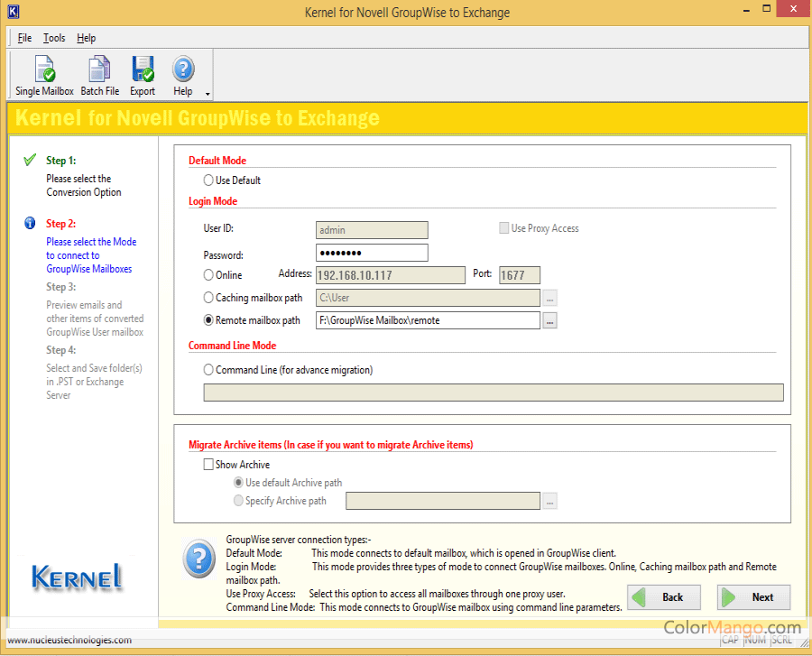Select the Command Line migration option

tap(209, 370)
